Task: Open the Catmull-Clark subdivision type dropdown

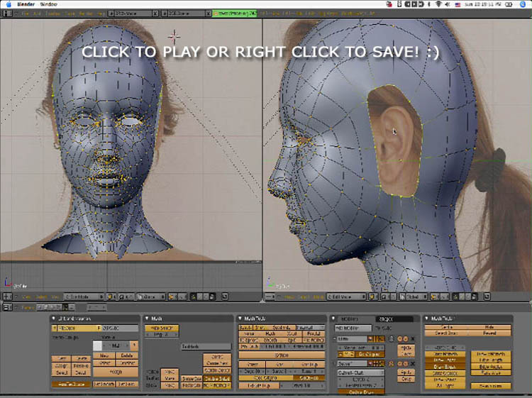Action: [x=360, y=372]
